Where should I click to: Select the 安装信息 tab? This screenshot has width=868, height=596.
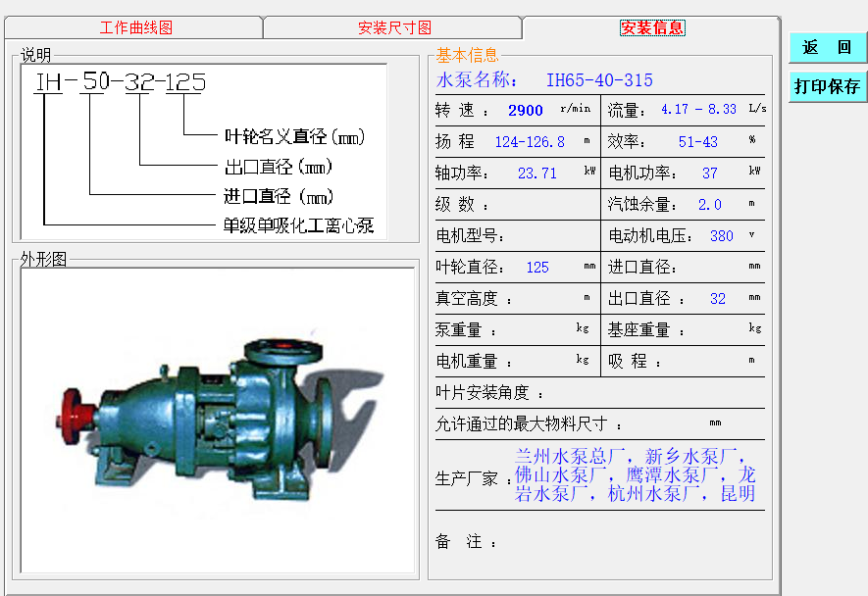652,27
